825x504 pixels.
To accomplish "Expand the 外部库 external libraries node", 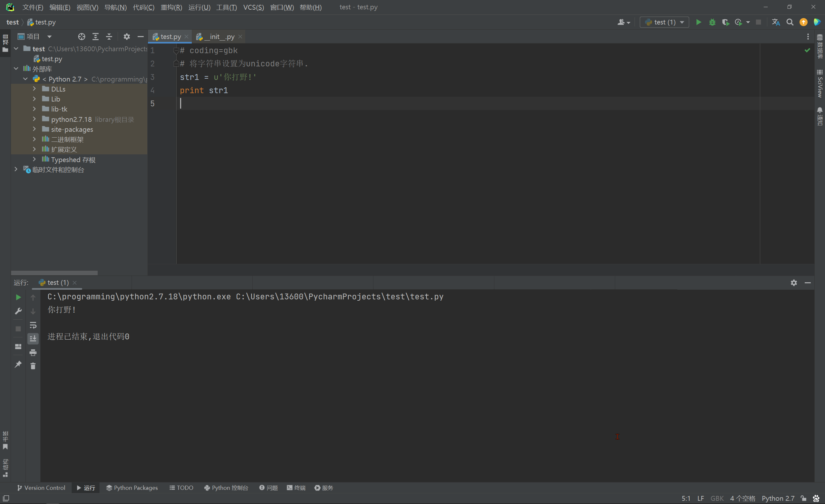I will pos(16,69).
